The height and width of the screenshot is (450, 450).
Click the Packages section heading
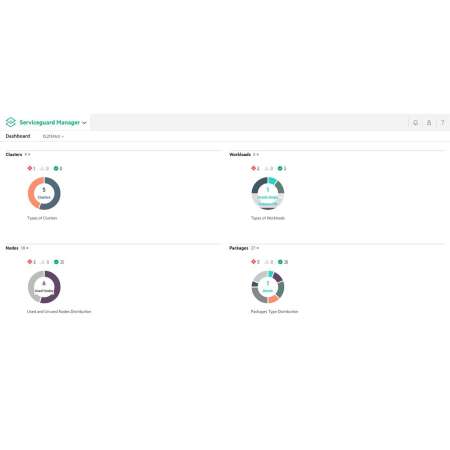[239, 248]
